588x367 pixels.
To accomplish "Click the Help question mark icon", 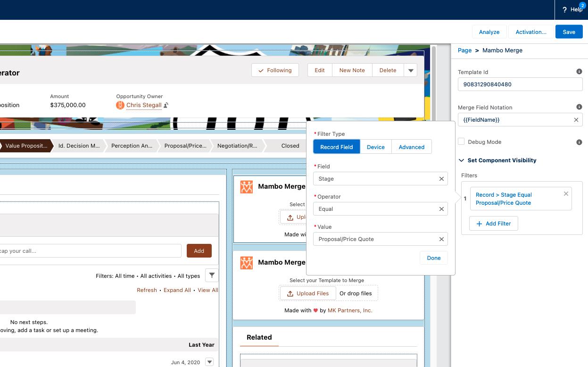I will [x=564, y=10].
